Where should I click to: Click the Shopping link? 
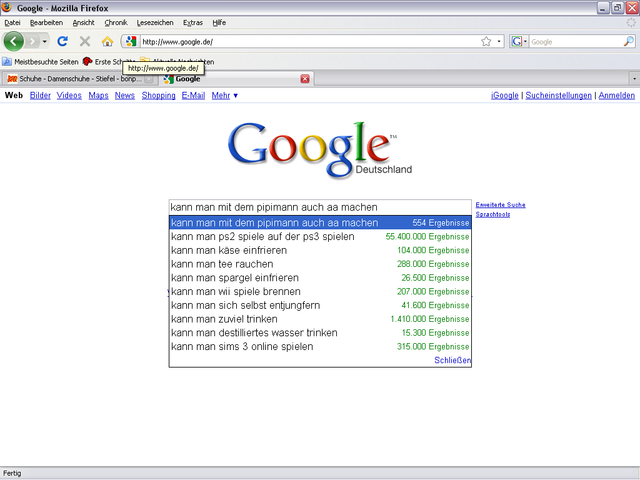158,96
